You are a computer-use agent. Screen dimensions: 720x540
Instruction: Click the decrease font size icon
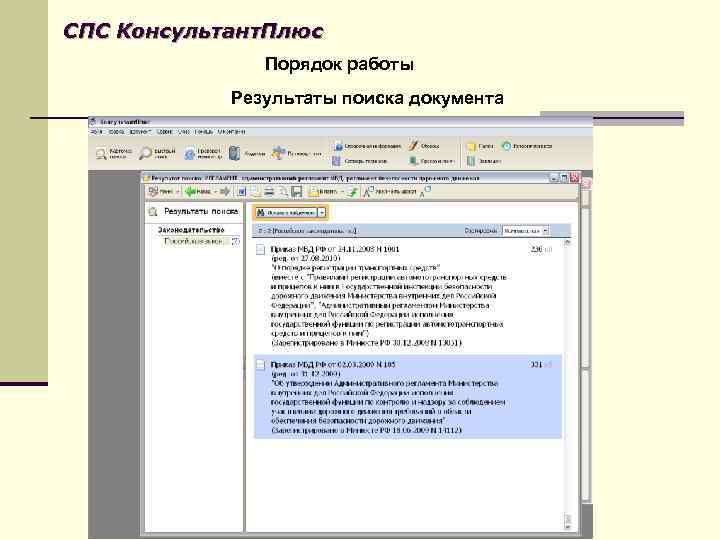click(426, 191)
